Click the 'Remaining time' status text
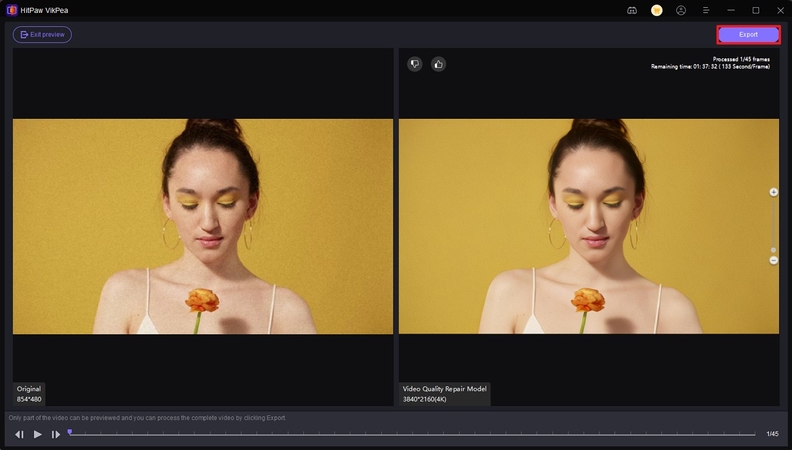Image resolution: width=792 pixels, height=450 pixels. pos(710,67)
